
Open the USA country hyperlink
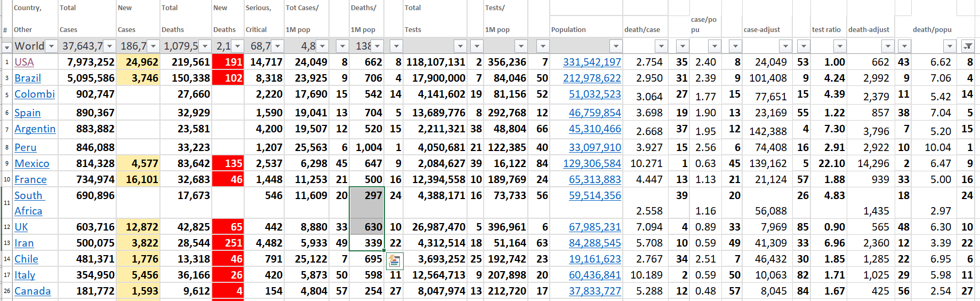pos(24,62)
